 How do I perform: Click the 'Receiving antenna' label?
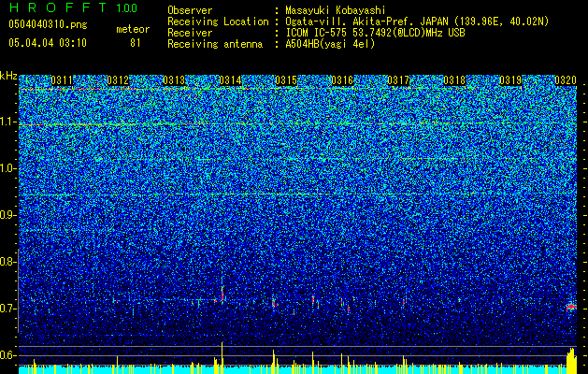tap(215, 44)
